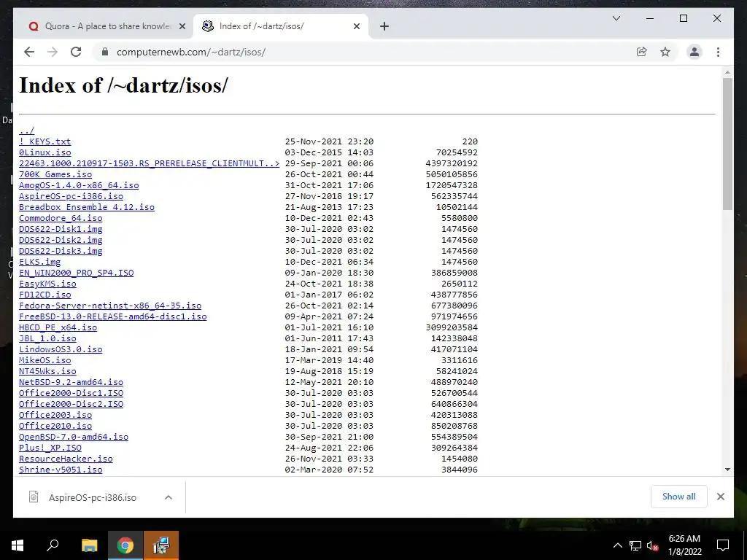Open tab search dropdown arrow

tap(616, 18)
